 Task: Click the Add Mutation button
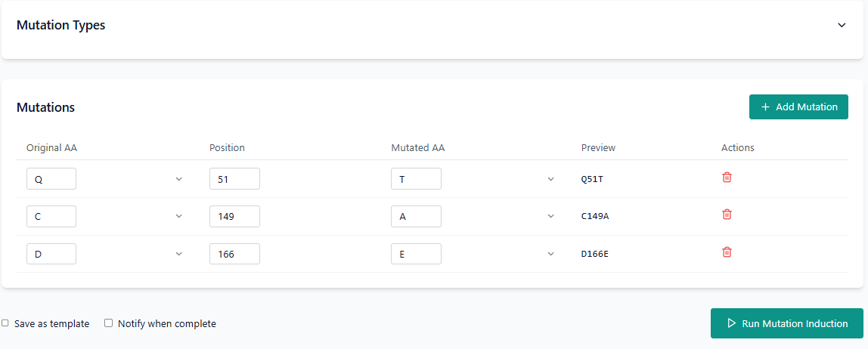coord(798,107)
